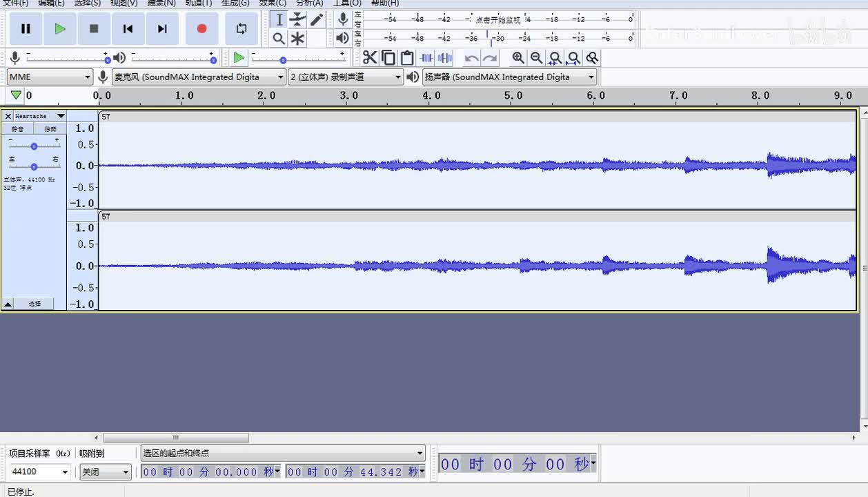Cut selection with the scissors icon
This screenshot has height=497, width=868.
click(370, 58)
